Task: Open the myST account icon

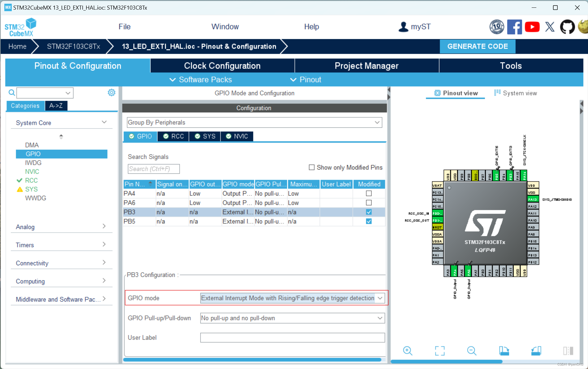Action: tap(403, 27)
